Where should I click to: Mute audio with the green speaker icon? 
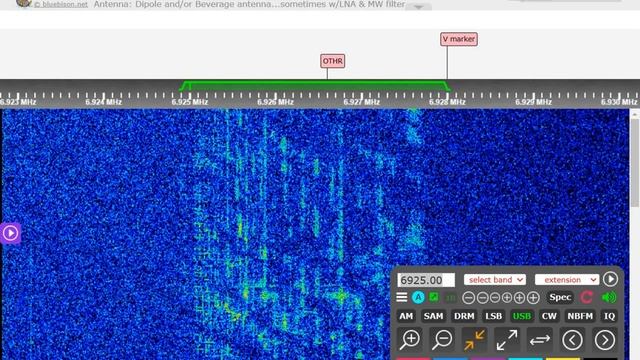609,297
